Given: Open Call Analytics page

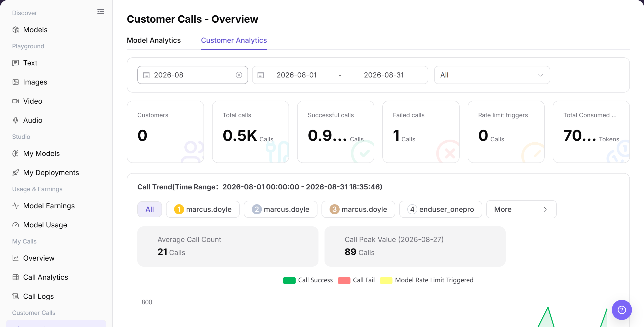Looking at the screenshot, I should 40,277.
